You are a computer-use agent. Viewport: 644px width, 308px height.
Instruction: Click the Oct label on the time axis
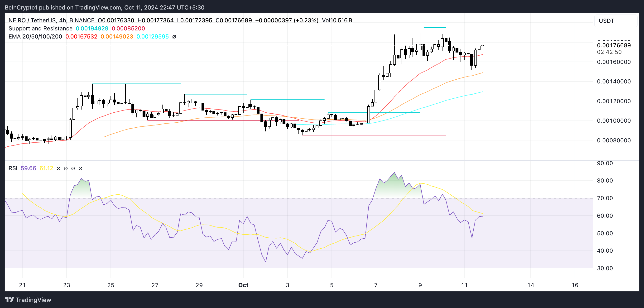243,285
